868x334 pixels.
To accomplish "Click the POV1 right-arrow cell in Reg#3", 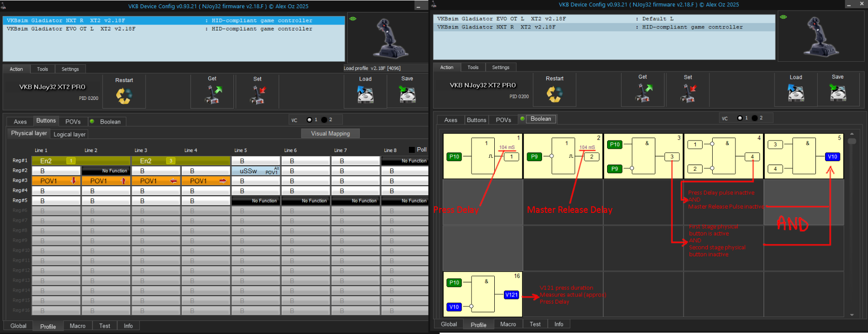I will click(x=206, y=181).
